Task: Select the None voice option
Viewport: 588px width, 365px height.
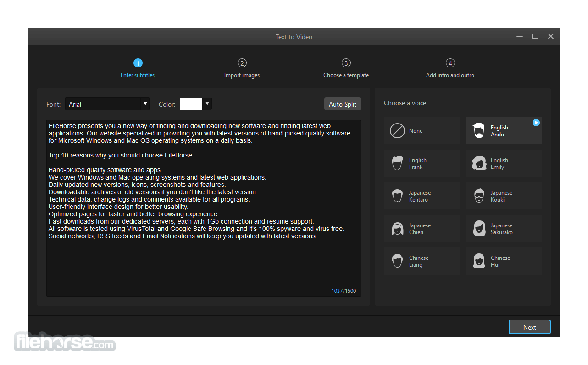Action: click(x=422, y=131)
